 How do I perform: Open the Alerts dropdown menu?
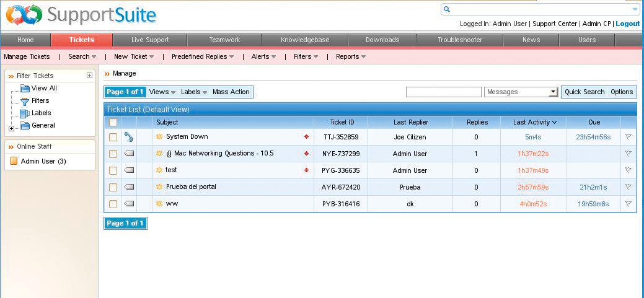pyautogui.click(x=263, y=56)
